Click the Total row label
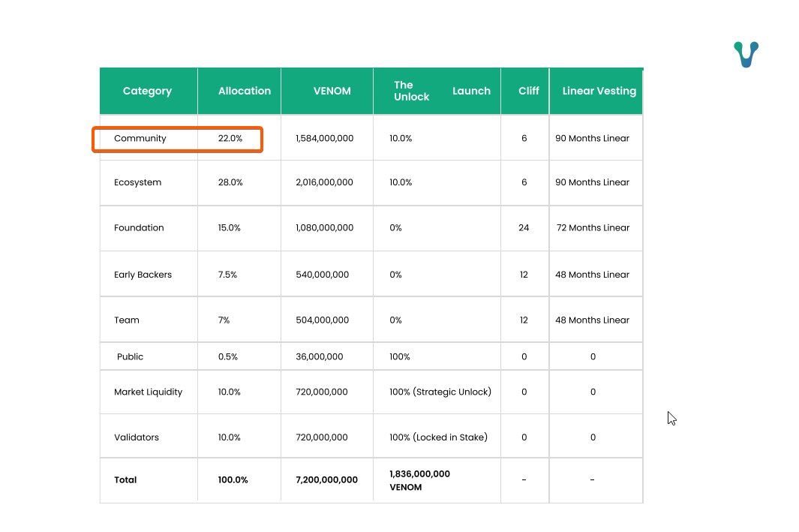Image resolution: width=799 pixels, height=532 pixels. click(x=125, y=480)
